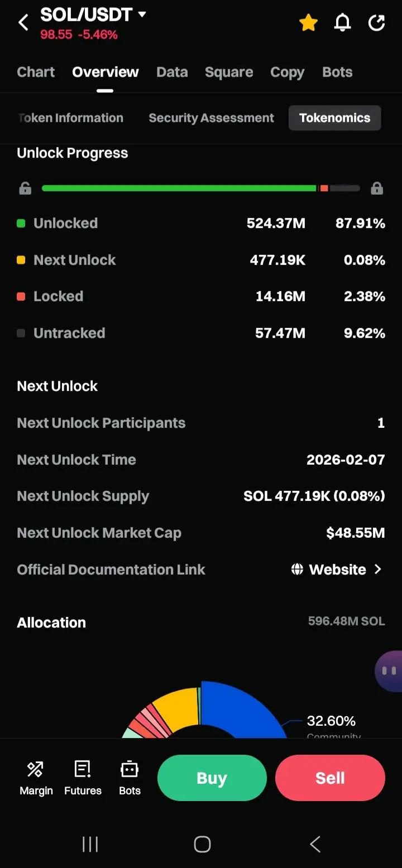Open price alert bell icon

coord(342,23)
